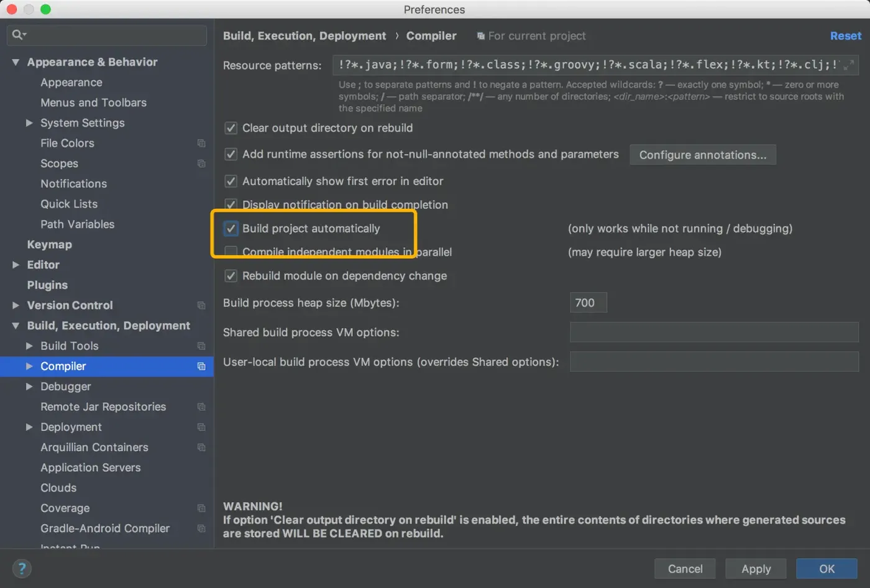
Task: Open Configure annotations dialog
Action: [702, 155]
